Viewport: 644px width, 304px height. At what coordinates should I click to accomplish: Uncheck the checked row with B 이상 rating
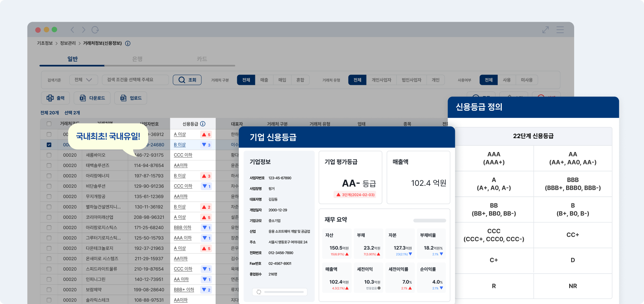tap(49, 145)
